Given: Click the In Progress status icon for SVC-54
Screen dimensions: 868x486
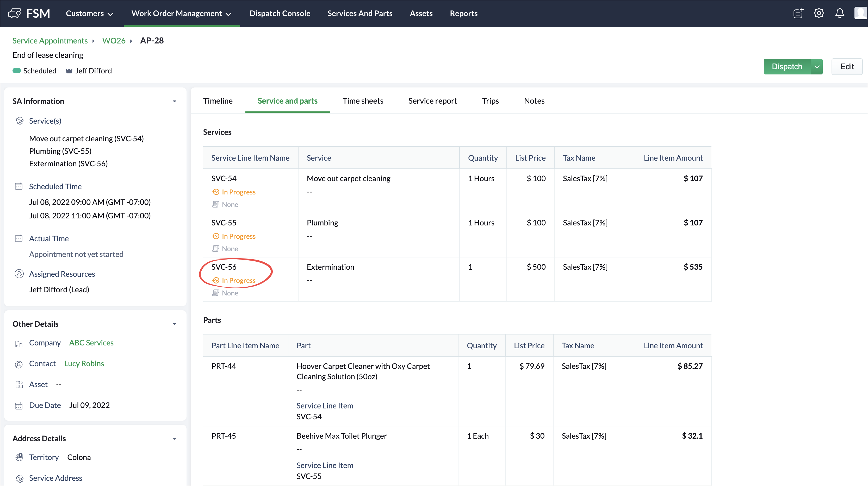Looking at the screenshot, I should (216, 192).
